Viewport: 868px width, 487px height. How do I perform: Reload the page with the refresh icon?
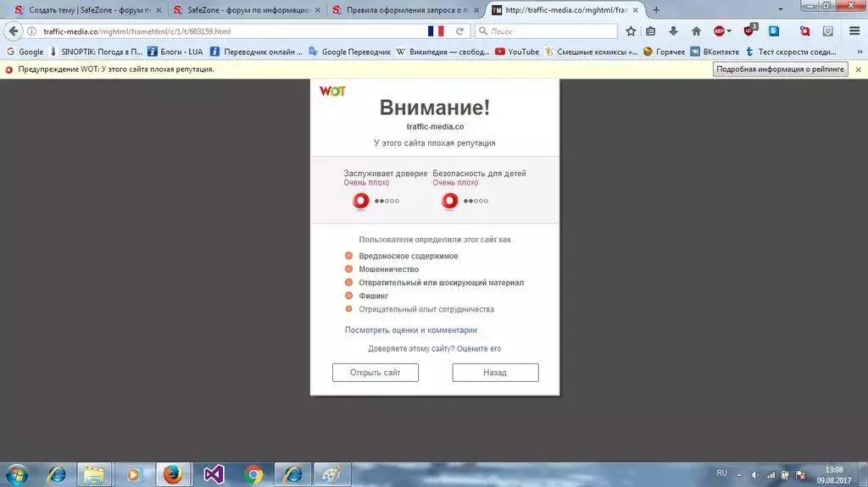459,31
